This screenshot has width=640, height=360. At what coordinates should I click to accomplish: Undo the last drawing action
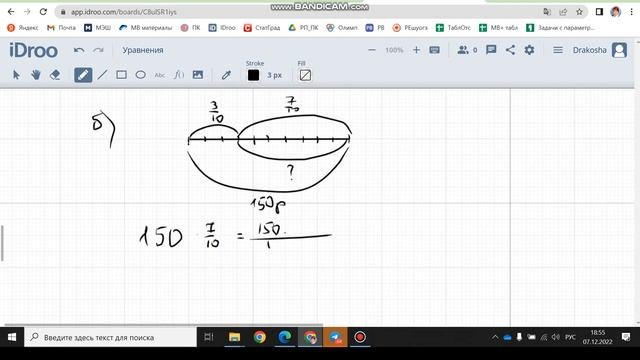click(x=79, y=50)
